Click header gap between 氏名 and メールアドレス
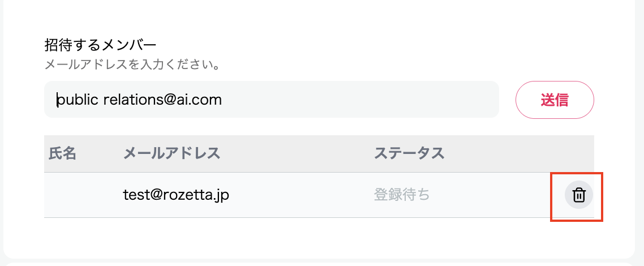The height and width of the screenshot is (266, 644). pyautogui.click(x=100, y=153)
